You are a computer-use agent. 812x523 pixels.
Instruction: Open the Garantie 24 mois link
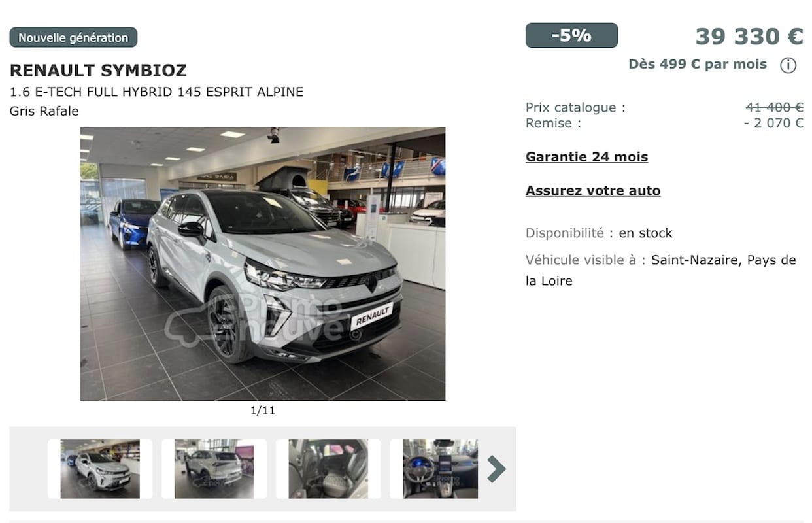[x=586, y=157]
